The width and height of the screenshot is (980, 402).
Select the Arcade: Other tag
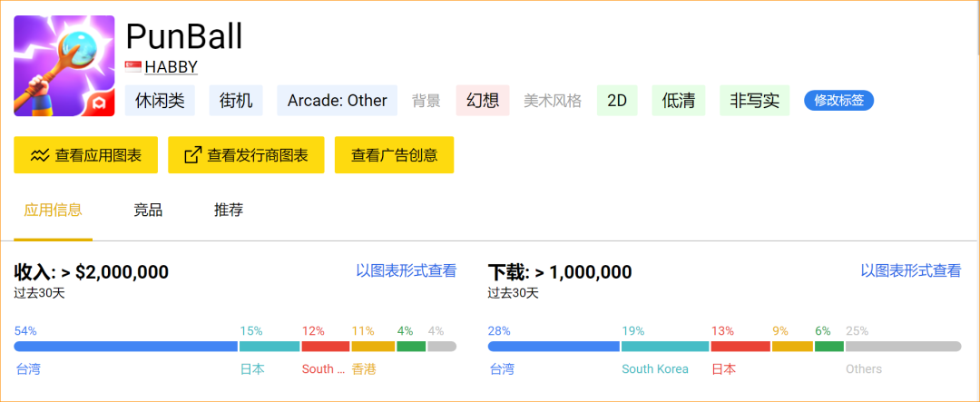[x=338, y=101]
